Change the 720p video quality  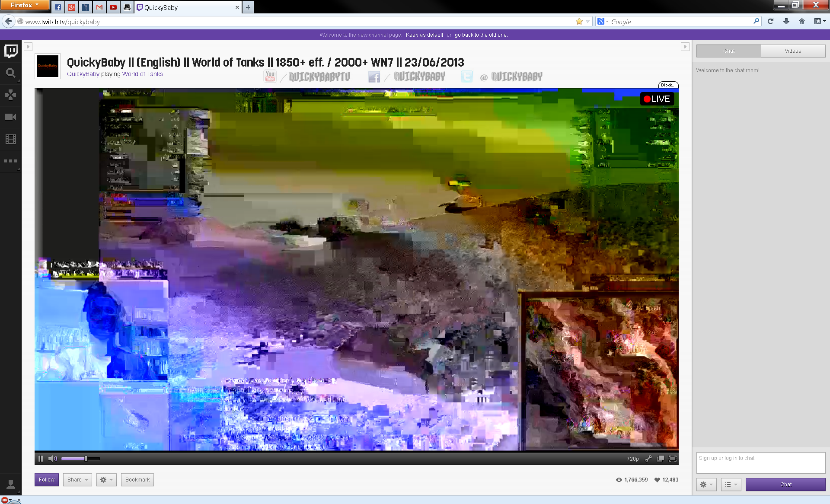(632, 459)
